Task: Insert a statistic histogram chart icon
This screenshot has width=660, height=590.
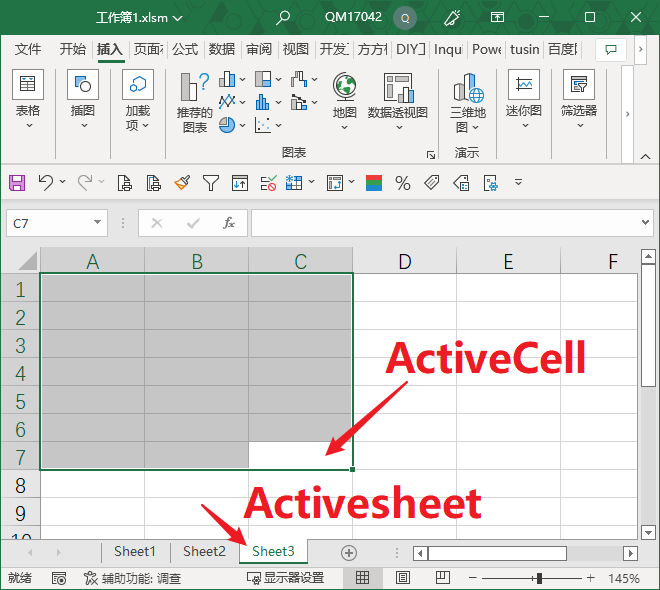Action: point(263,101)
